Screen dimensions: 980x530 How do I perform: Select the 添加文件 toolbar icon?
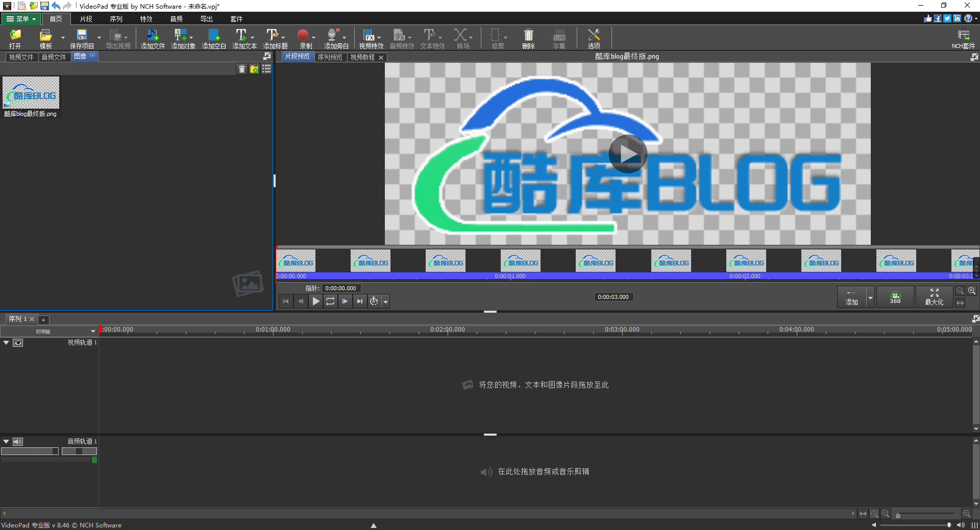(152, 38)
